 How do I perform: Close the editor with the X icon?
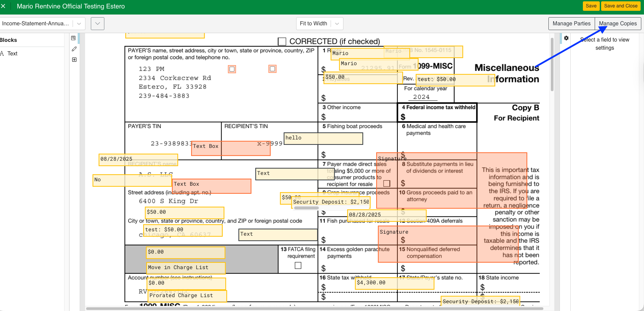(x=3, y=6)
